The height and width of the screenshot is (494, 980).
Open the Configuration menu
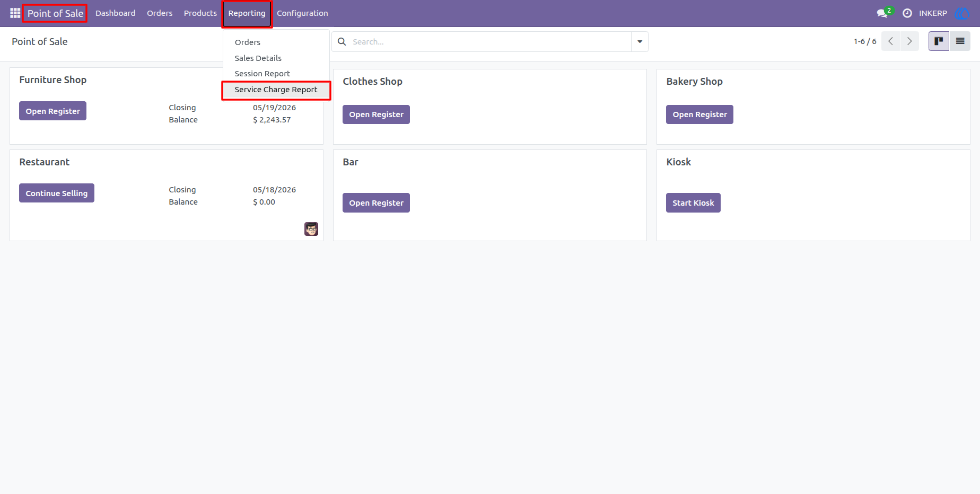pos(302,13)
